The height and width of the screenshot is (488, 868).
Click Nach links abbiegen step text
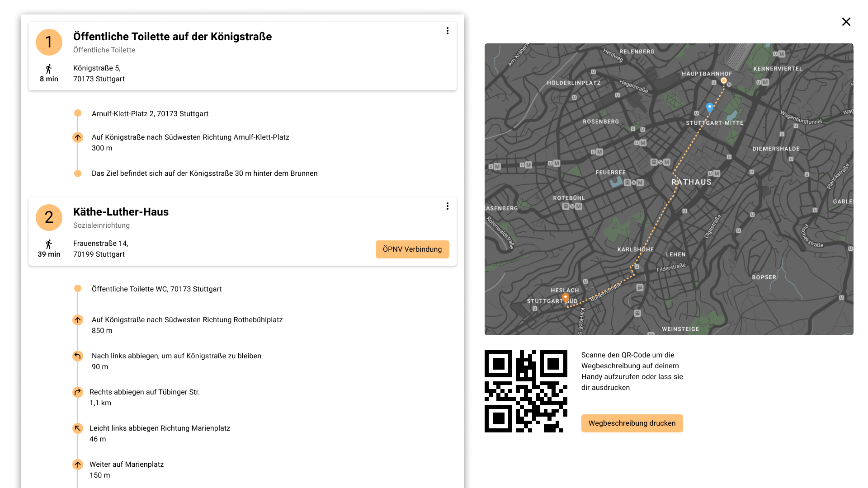(x=176, y=356)
